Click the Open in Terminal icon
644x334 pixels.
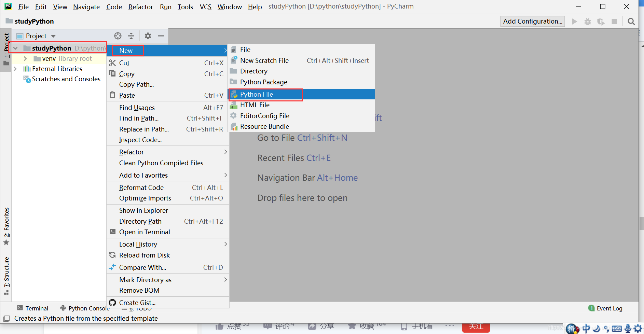tap(112, 232)
